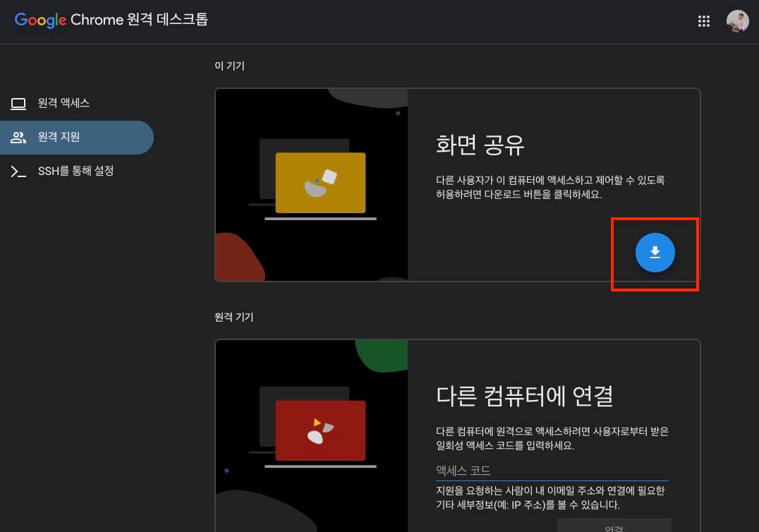Click the description starting 다른 사용자가 이 컴퓨터에
Screen dimensions: 759x532
coord(550,188)
